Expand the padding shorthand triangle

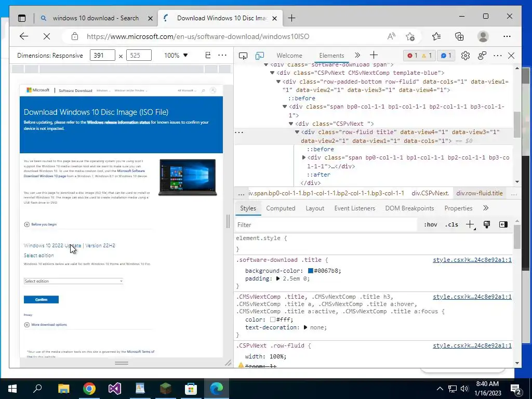coord(278,278)
